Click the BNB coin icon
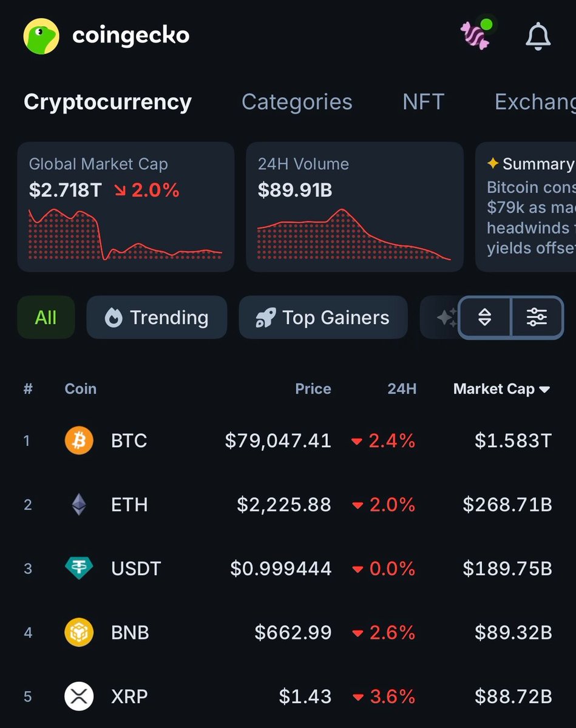The height and width of the screenshot is (728, 576). click(x=79, y=633)
